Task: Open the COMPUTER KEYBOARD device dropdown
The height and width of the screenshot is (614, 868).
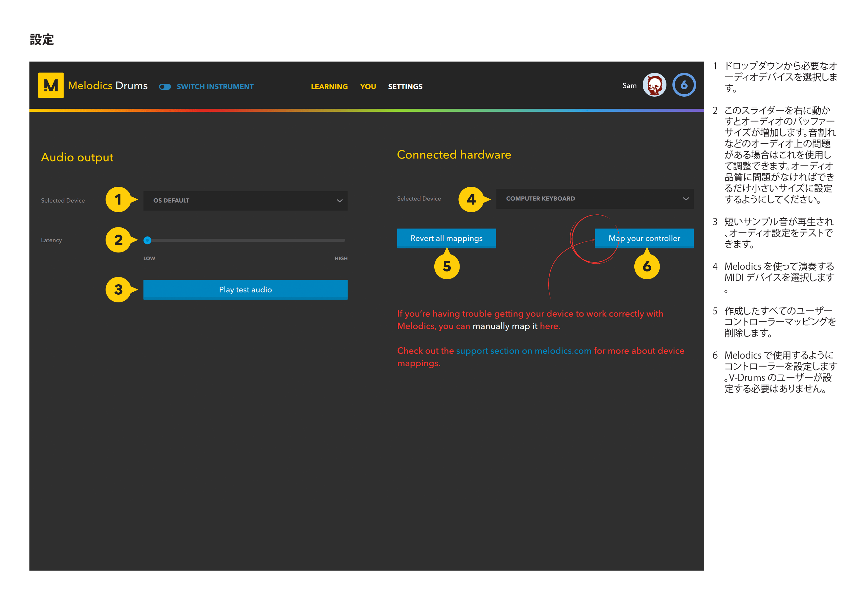Action: (x=595, y=199)
